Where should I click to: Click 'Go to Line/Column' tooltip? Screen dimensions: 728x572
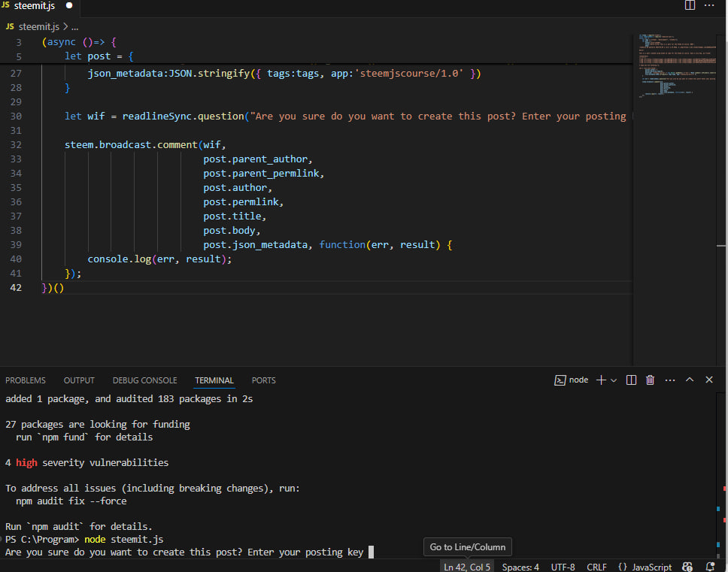point(468,547)
